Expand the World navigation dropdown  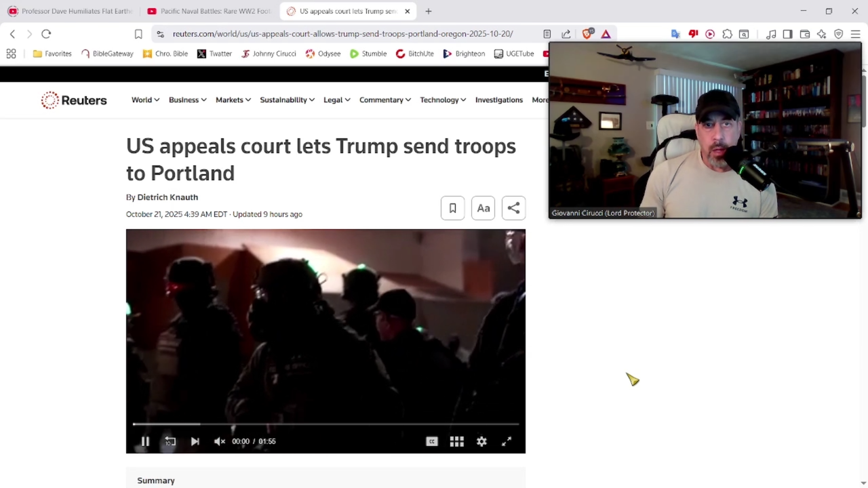pyautogui.click(x=145, y=100)
